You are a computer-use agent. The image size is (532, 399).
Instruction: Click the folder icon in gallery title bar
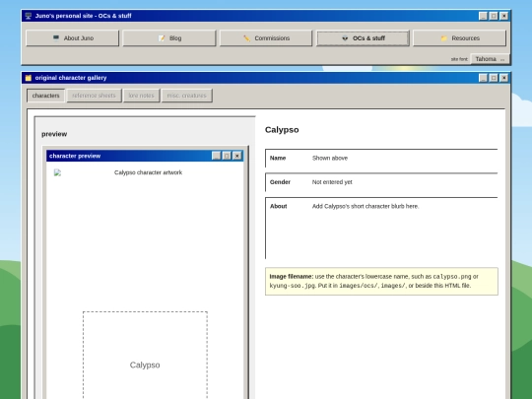pyautogui.click(x=29, y=78)
